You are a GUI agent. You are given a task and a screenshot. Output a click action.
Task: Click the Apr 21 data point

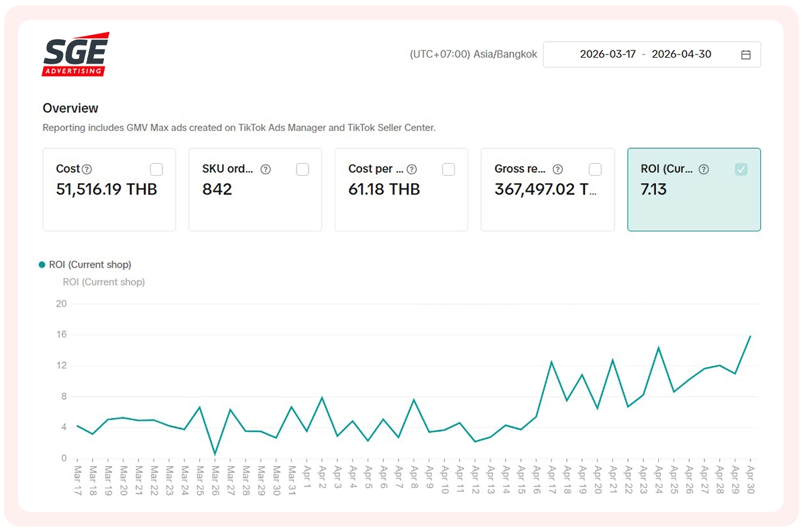pos(612,360)
